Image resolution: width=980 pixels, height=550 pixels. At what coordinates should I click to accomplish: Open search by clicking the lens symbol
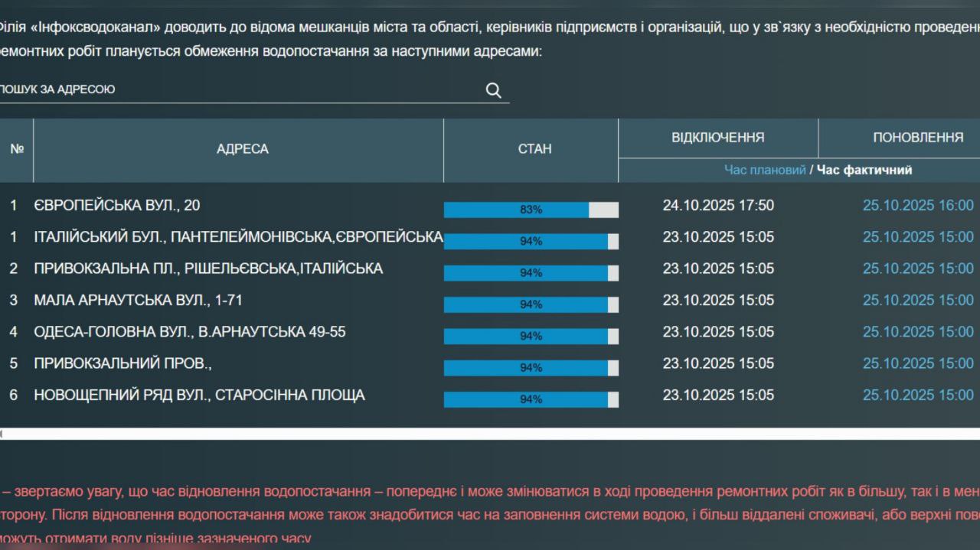coord(493,89)
